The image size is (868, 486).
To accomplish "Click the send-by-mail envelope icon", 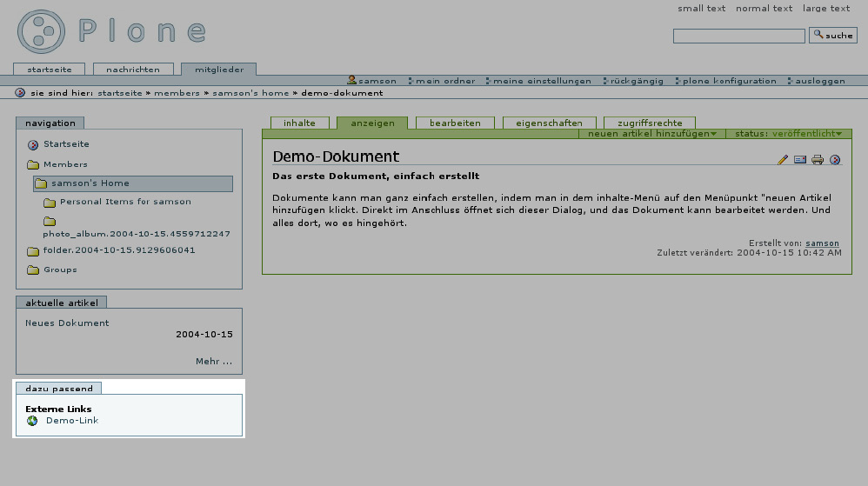I will coord(800,160).
